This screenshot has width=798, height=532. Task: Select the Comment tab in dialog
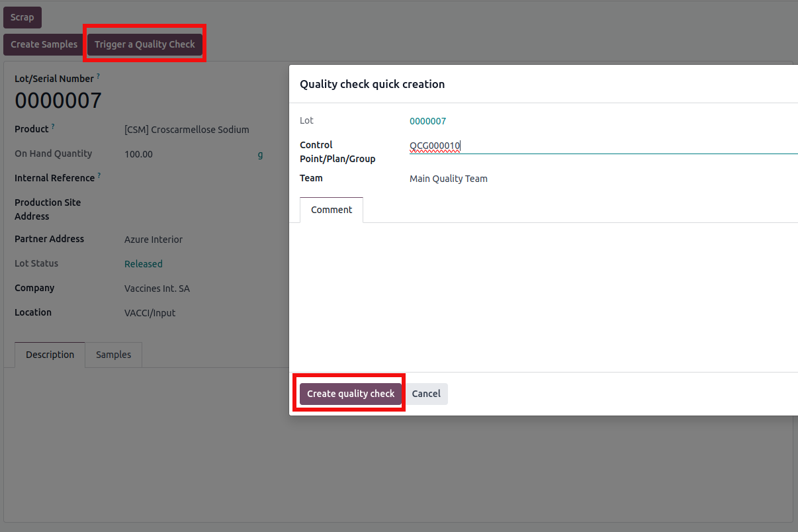pos(331,210)
